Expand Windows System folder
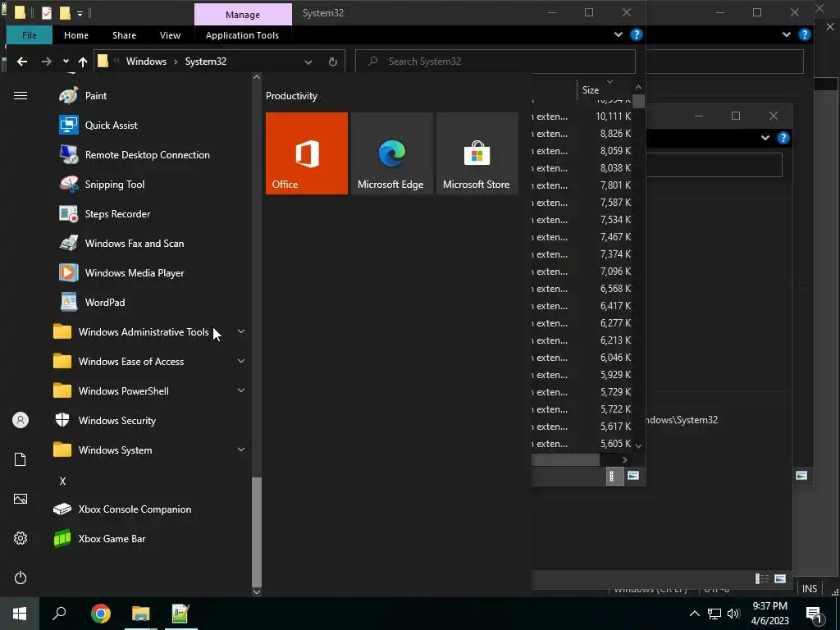 241,450
